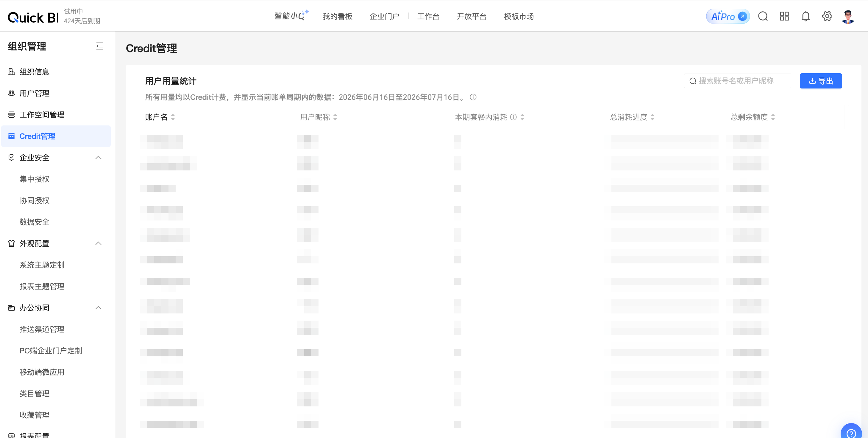Viewport: 868px width, 438px height.
Task: Click the info icon beside 本期套餐内消耗
Action: click(513, 117)
